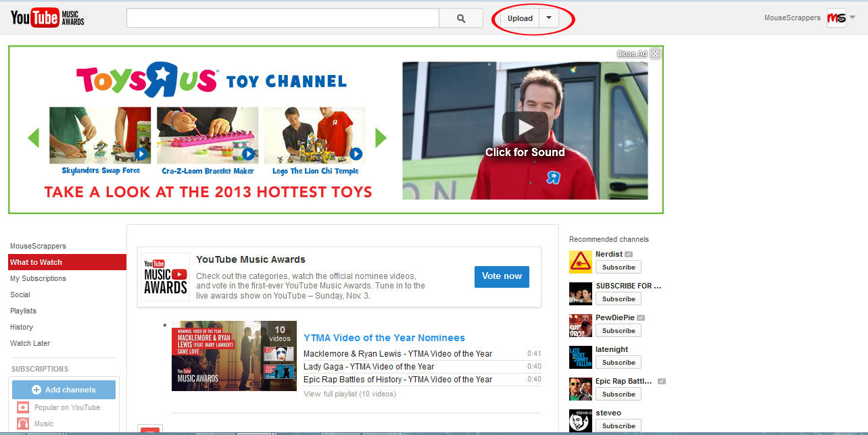868x435 pixels.
Task: Open the steveo channel name
Action: click(608, 413)
